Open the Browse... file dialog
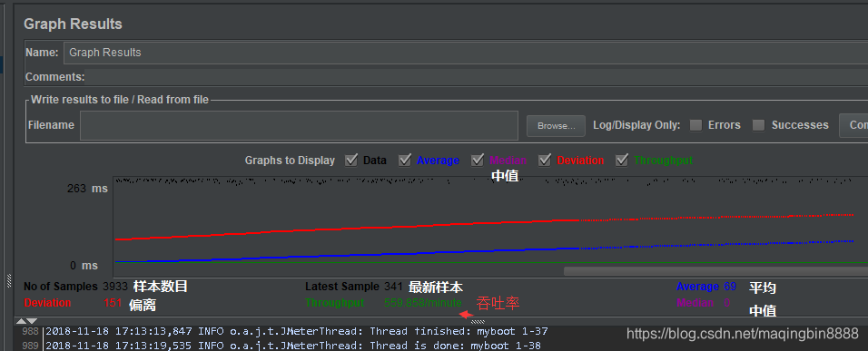The width and height of the screenshot is (868, 351). pyautogui.click(x=556, y=125)
